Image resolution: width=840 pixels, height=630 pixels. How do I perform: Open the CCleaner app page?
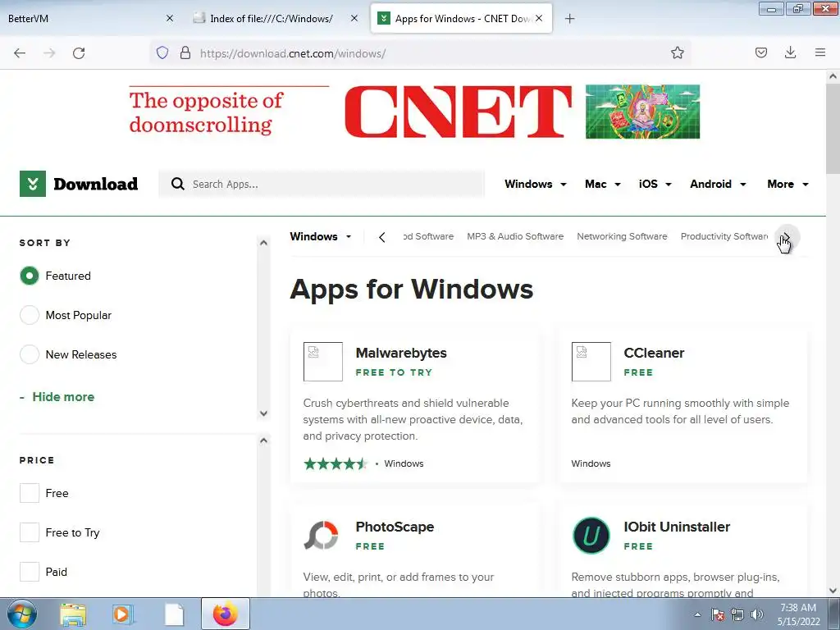[654, 353]
